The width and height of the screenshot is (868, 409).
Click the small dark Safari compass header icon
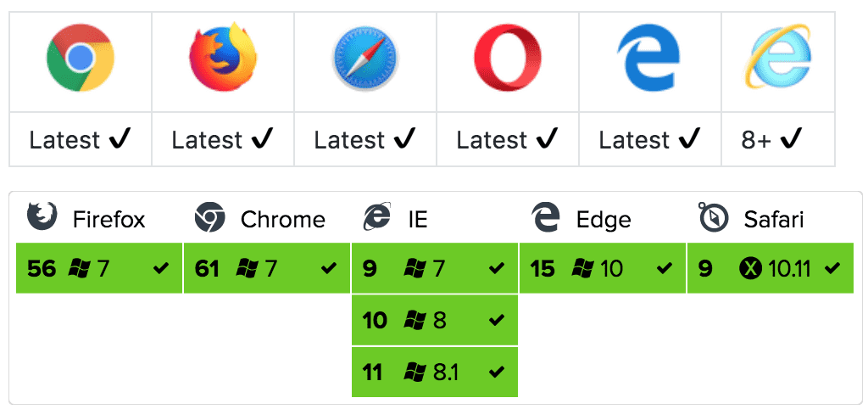[x=713, y=217]
